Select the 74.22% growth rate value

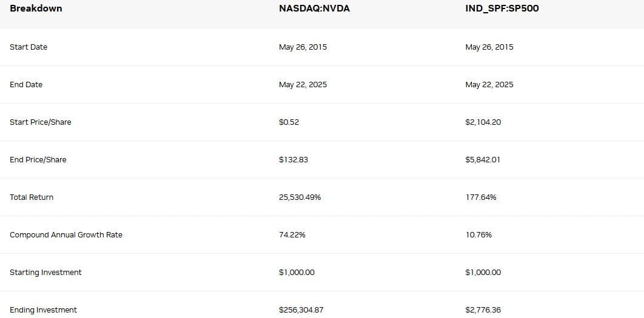click(292, 235)
